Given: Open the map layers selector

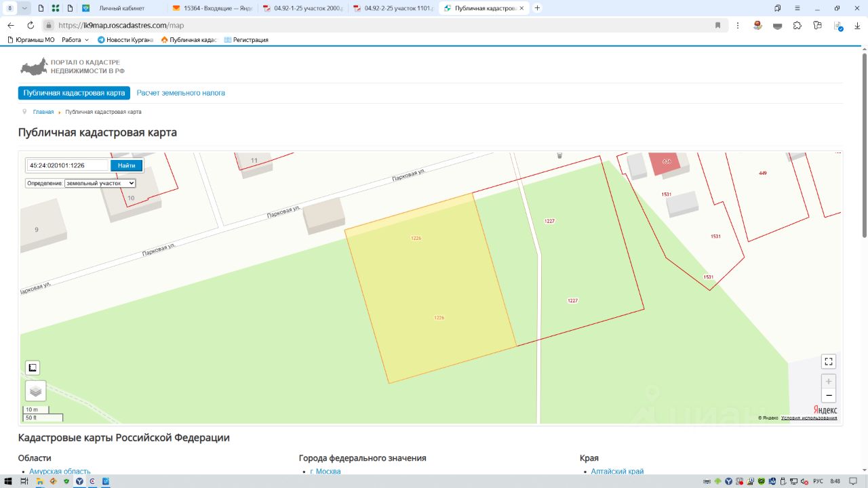Looking at the screenshot, I should pyautogui.click(x=35, y=390).
